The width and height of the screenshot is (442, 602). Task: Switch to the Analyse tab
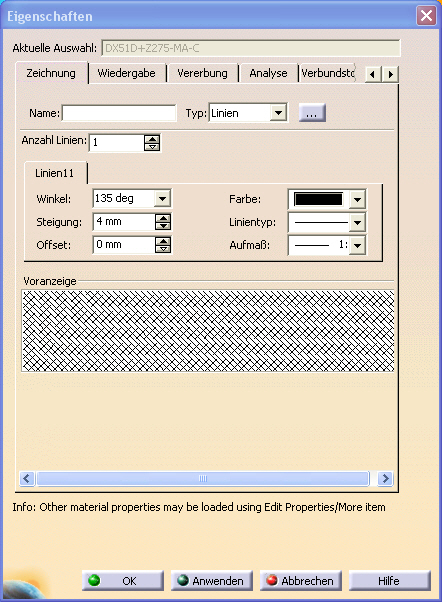click(268, 73)
